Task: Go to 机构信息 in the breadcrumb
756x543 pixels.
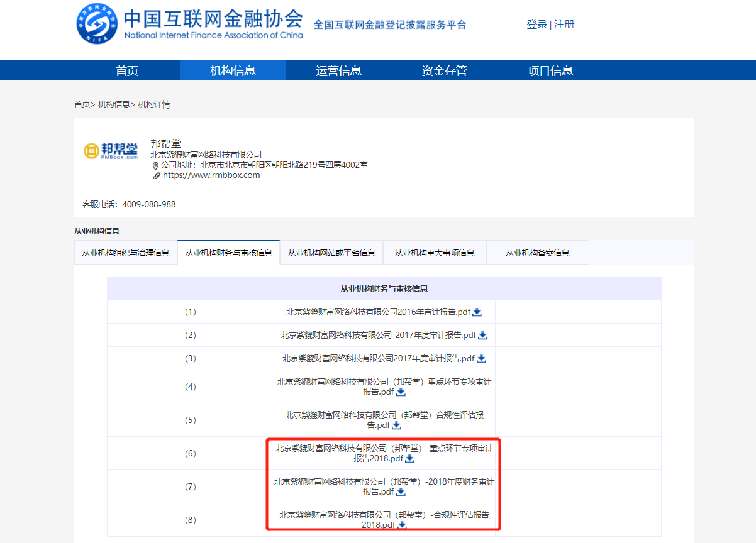Action: (114, 104)
